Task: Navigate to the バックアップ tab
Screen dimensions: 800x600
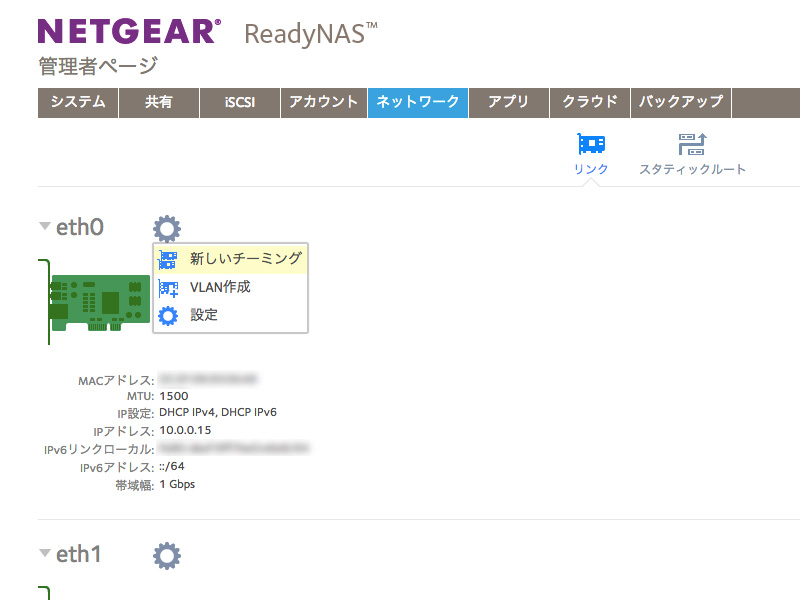Action: (x=681, y=103)
